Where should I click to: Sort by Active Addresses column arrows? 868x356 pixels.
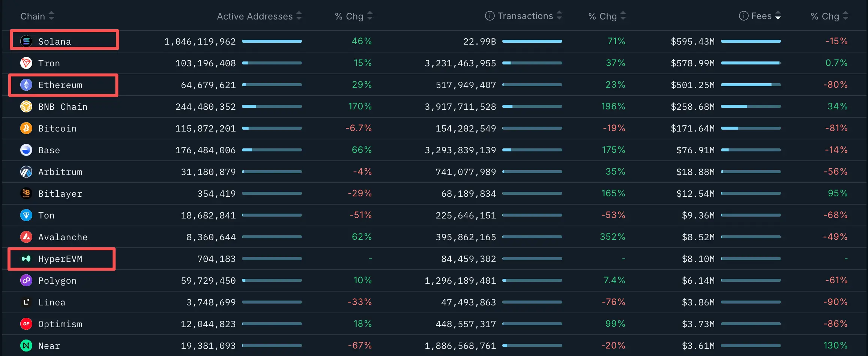pyautogui.click(x=299, y=16)
